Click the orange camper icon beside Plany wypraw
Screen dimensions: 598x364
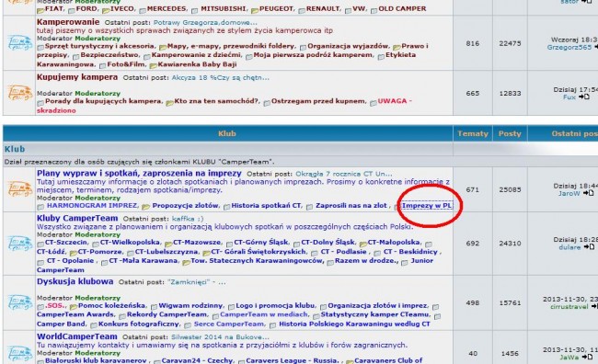click(x=19, y=189)
